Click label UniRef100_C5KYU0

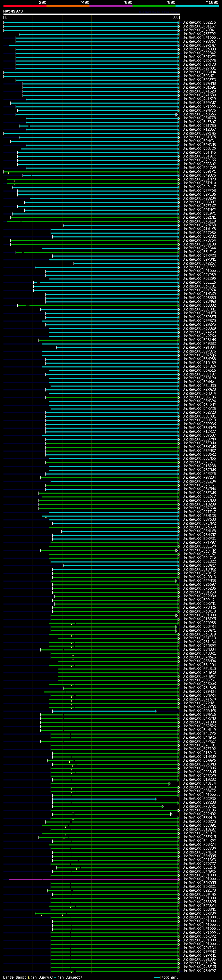199,913
